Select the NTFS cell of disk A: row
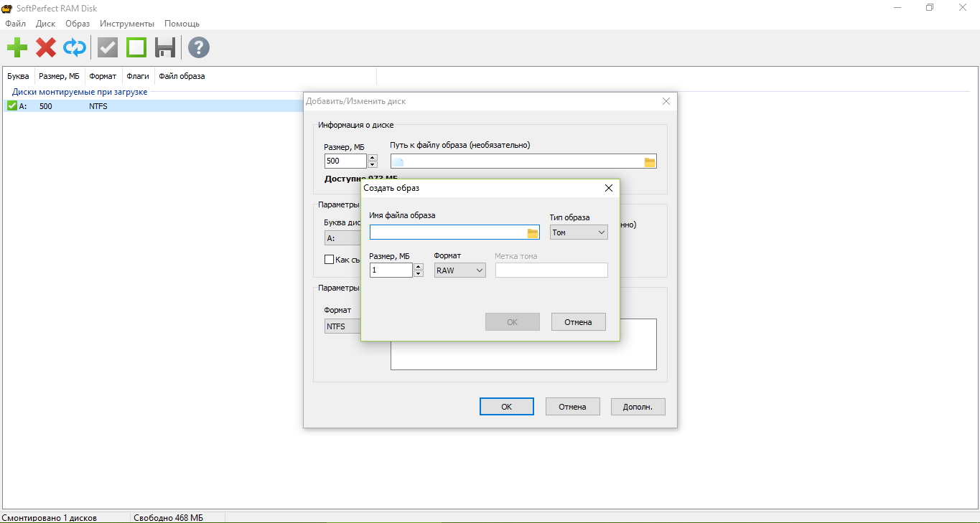 (98, 106)
